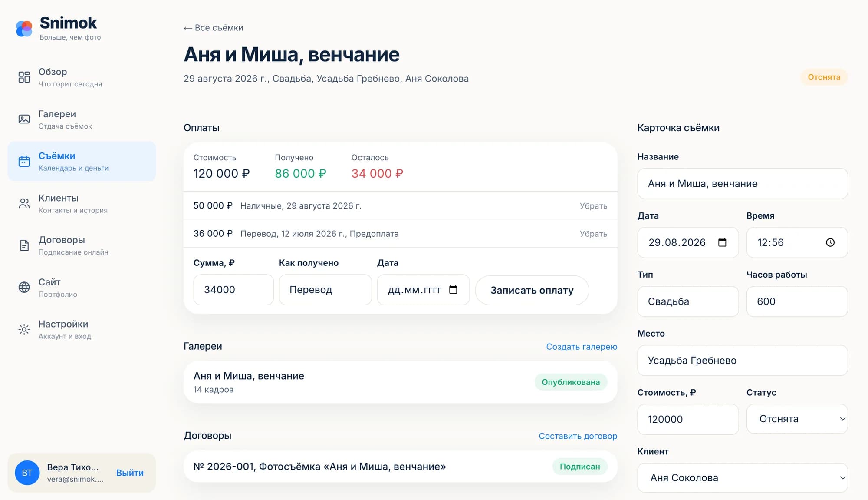
Task: Click the Съёмки calendar icon in the sidebar
Action: (24, 161)
